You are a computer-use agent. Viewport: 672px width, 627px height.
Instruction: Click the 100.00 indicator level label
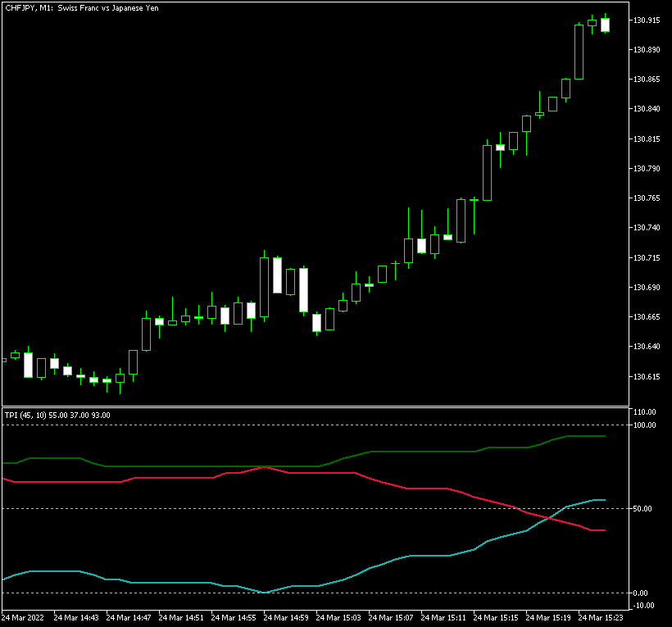[645, 425]
